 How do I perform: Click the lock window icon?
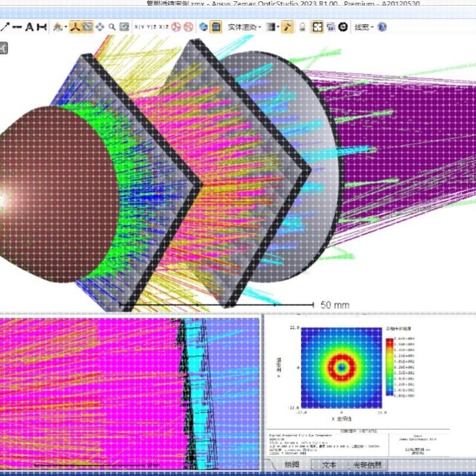pyautogui.click(x=302, y=27)
